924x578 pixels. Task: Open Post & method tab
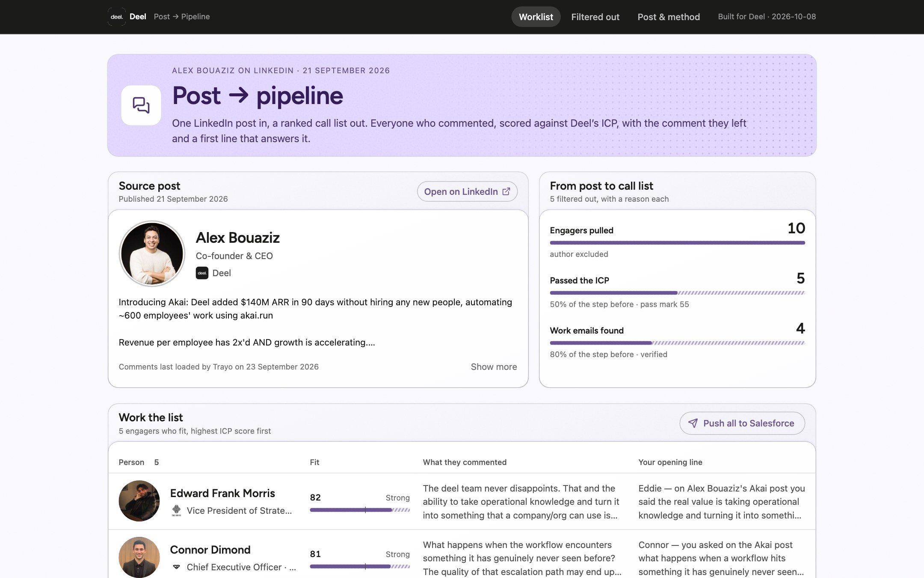coord(669,17)
